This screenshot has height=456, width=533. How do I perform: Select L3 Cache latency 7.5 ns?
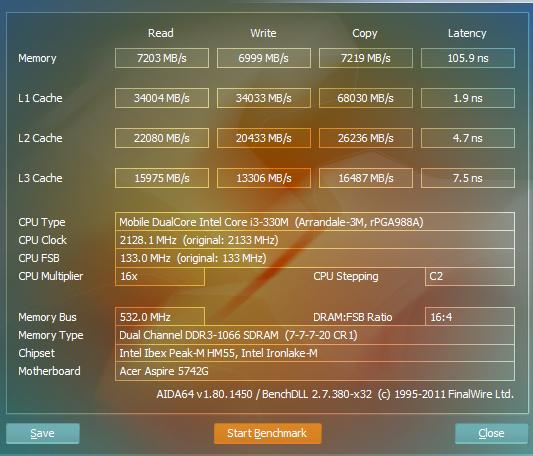(468, 178)
